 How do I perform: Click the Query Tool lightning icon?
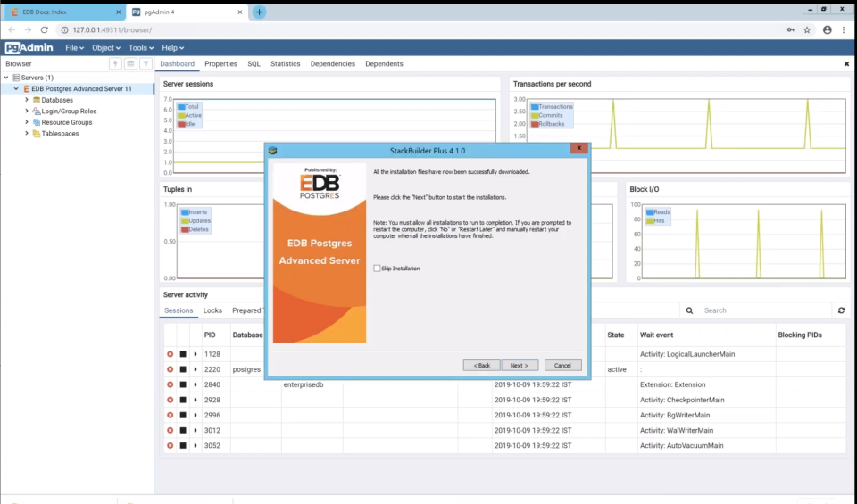click(x=115, y=64)
